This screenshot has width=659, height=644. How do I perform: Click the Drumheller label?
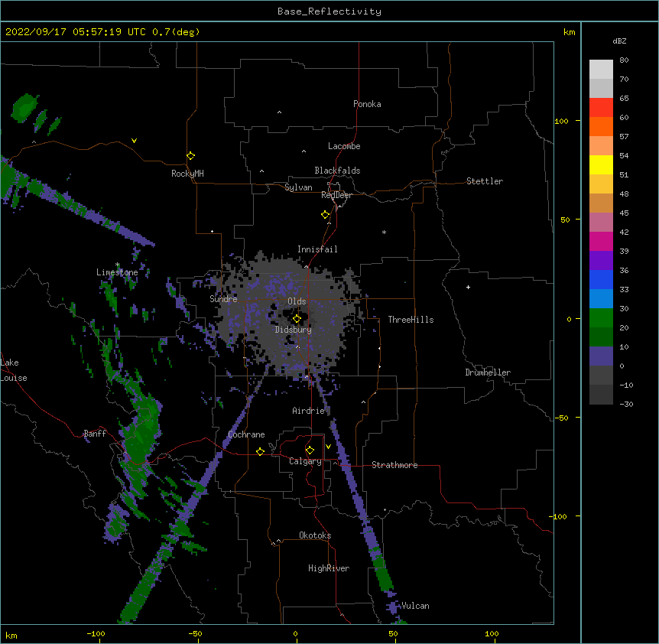tap(488, 372)
